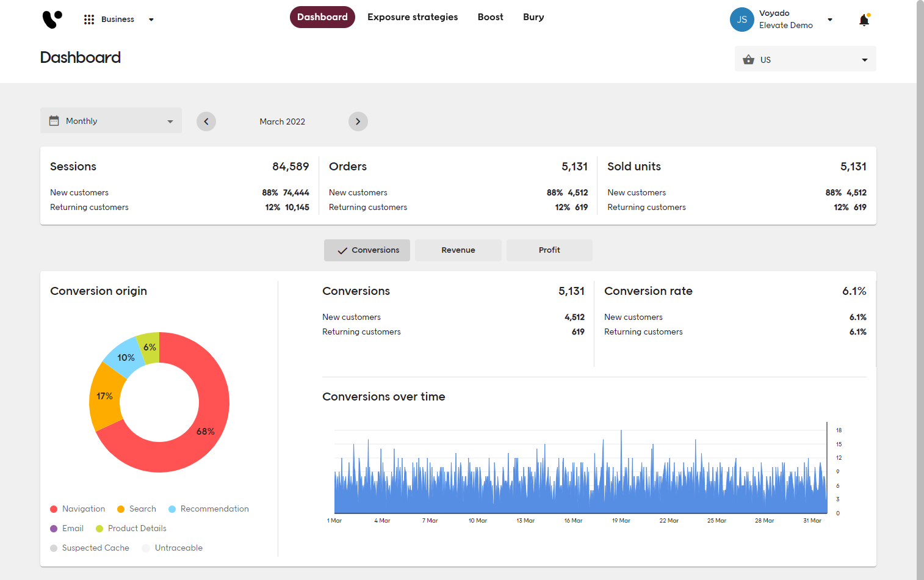Go to previous month arrow
This screenshot has width=924, height=580.
206,121
